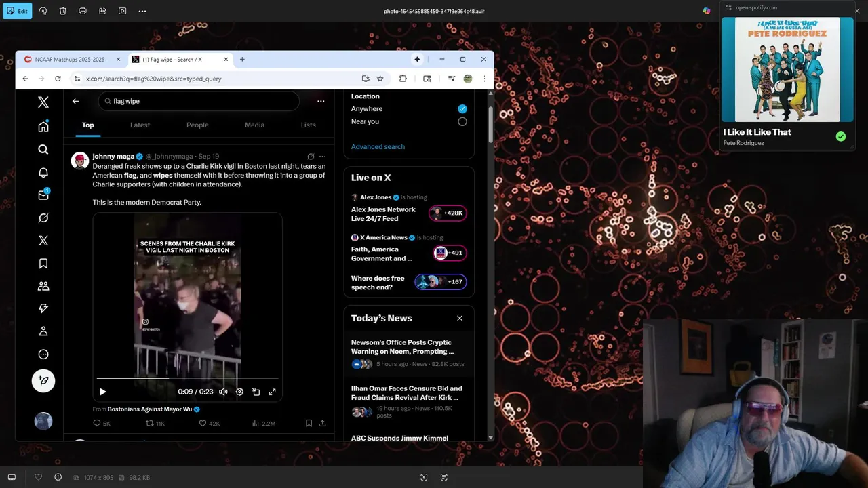The width and height of the screenshot is (868, 488).
Task: Open the More circle icon in X sidebar
Action: tap(43, 354)
